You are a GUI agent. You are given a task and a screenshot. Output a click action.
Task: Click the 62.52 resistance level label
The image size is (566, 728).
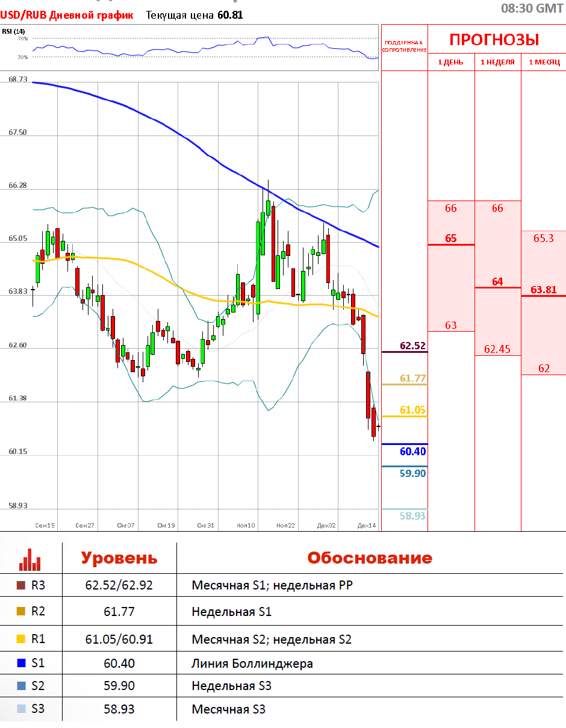(412, 346)
